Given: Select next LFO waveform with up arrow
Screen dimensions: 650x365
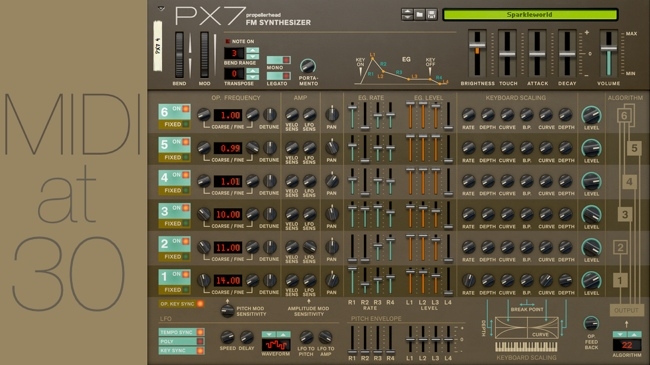Looking at the screenshot, I should [x=284, y=334].
